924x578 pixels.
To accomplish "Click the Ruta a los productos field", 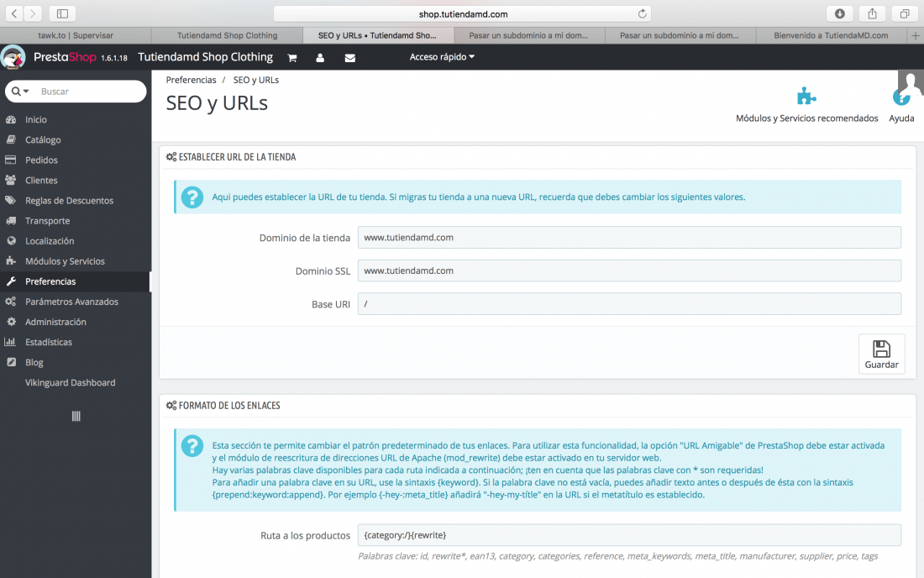I will [629, 535].
